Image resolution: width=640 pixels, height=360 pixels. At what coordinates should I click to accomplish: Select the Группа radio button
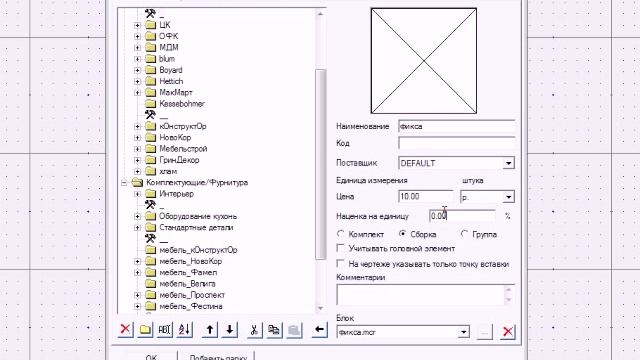[464, 234]
